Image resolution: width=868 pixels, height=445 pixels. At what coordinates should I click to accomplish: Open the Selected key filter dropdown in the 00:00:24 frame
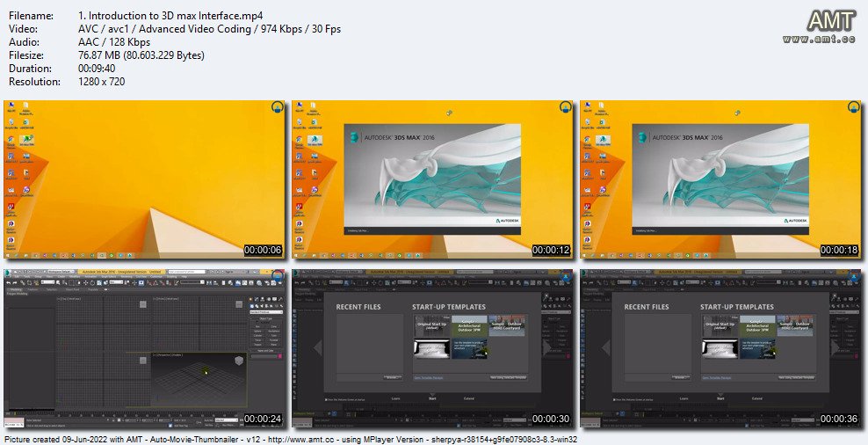click(x=227, y=420)
